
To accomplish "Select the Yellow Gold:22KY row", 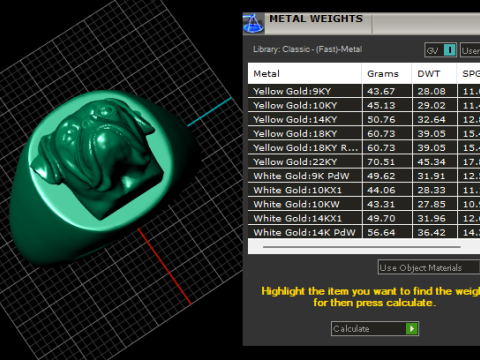I will point(364,162).
